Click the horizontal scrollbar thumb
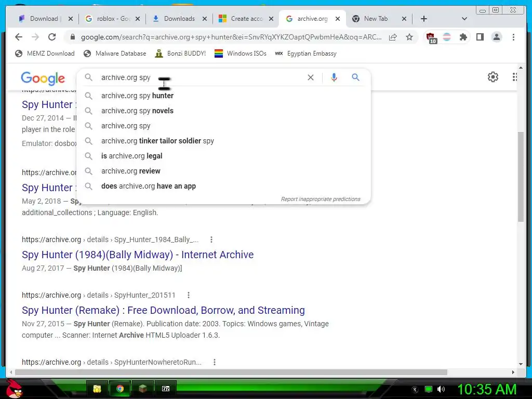The width and height of the screenshot is (532, 399). tap(231, 372)
